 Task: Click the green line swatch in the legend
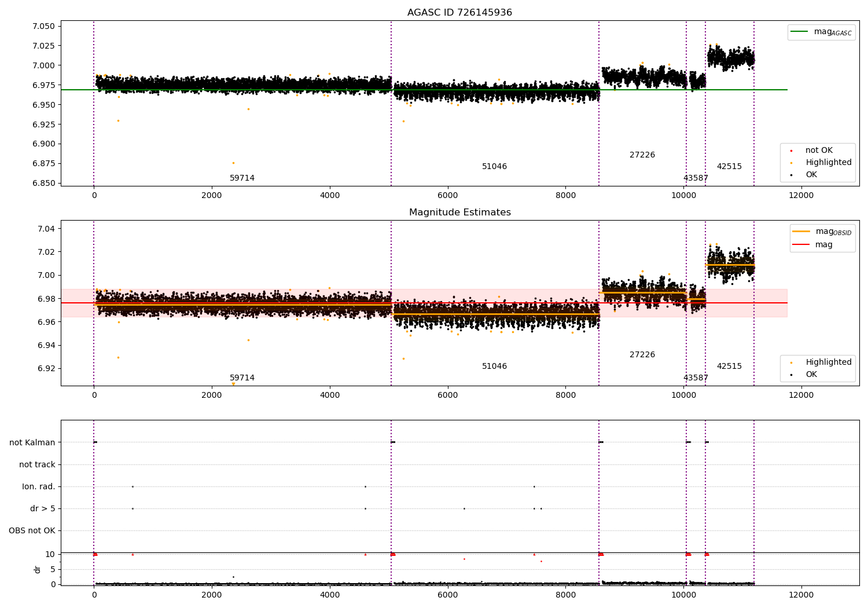point(799,32)
